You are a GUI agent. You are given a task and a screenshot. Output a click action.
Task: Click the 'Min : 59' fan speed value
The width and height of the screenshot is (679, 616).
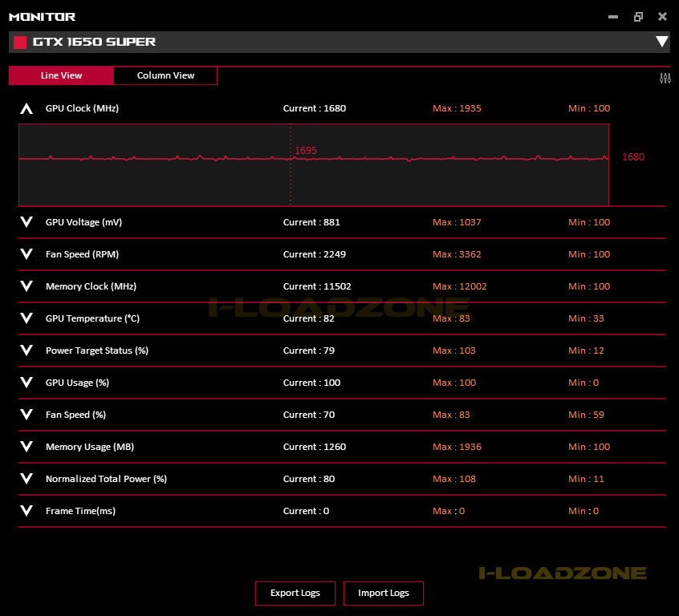586,414
